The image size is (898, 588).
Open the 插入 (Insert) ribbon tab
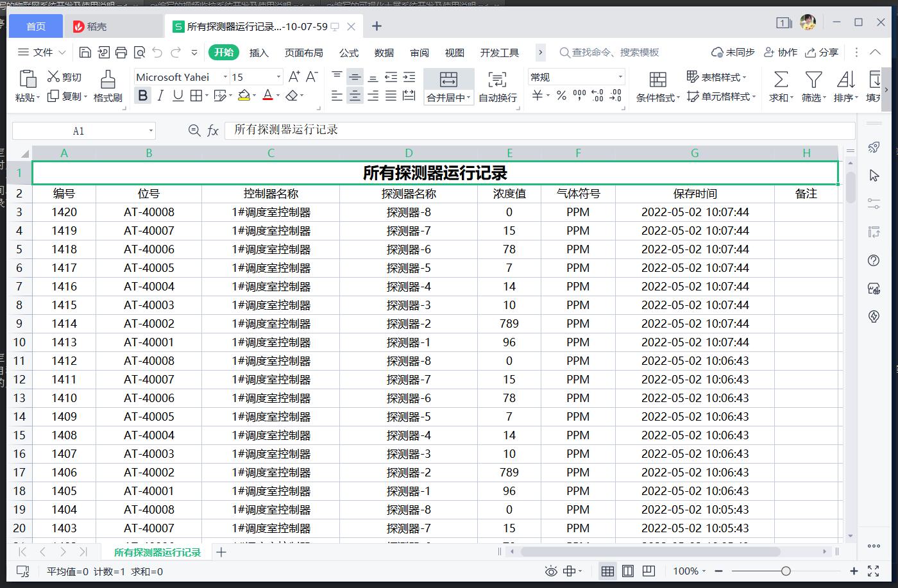[x=258, y=53]
